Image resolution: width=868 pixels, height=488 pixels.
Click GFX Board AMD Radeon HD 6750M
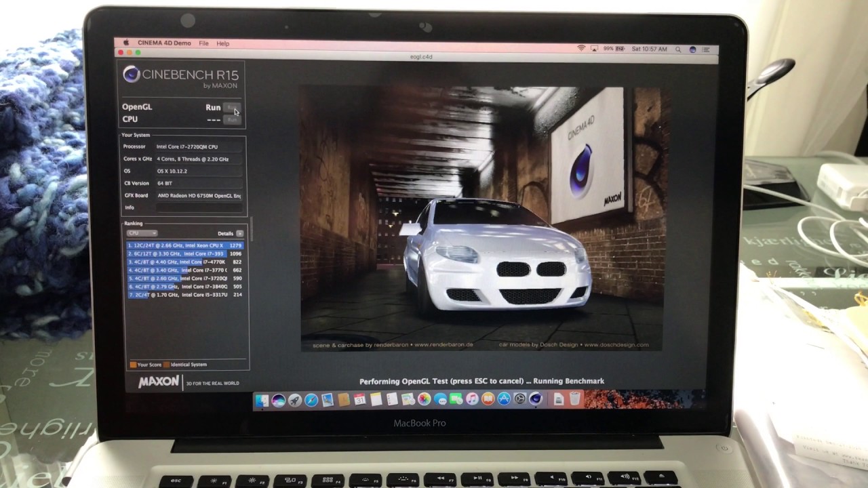[199, 195]
